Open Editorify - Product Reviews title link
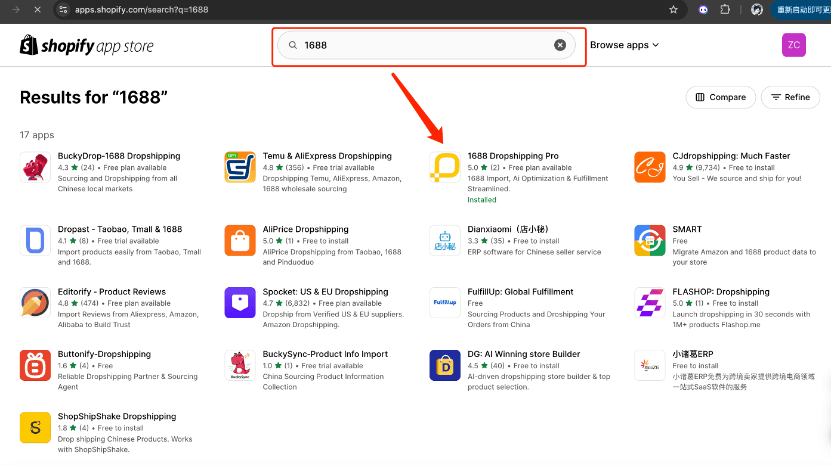The width and height of the screenshot is (832, 466). [112, 292]
